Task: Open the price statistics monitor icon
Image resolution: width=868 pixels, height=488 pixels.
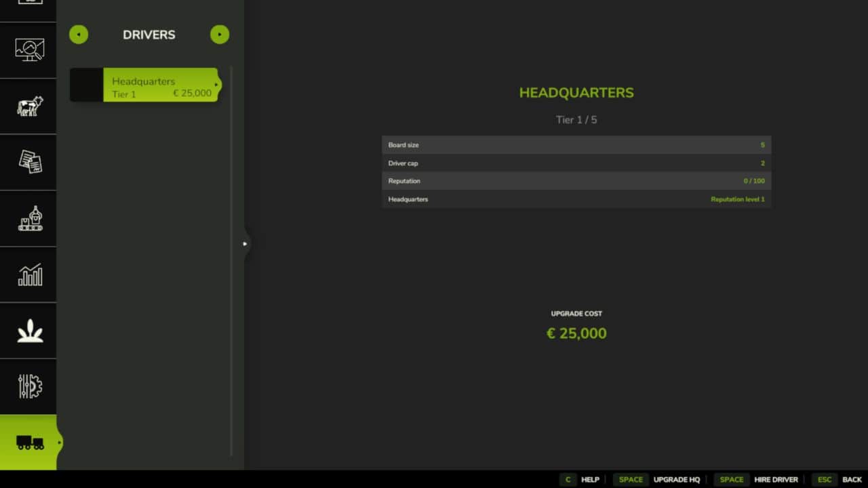Action: [x=28, y=50]
